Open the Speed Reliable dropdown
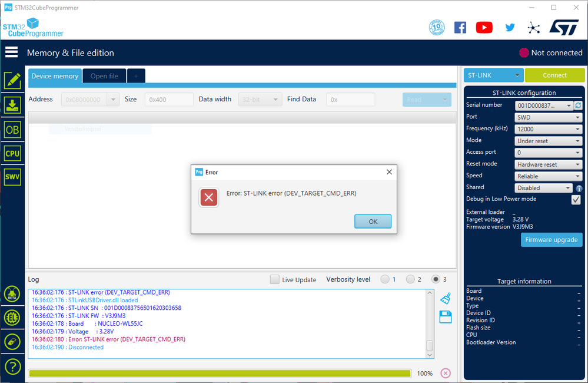Image resolution: width=588 pixels, height=383 pixels. [x=549, y=176]
